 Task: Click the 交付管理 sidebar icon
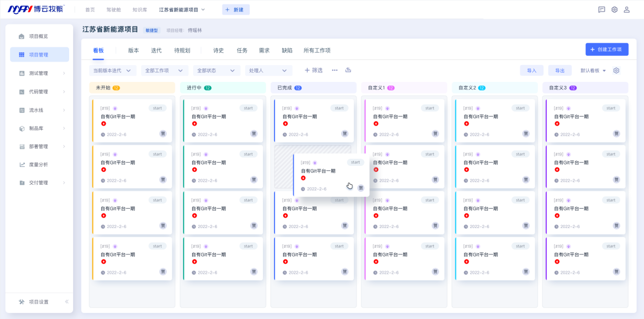(x=21, y=183)
